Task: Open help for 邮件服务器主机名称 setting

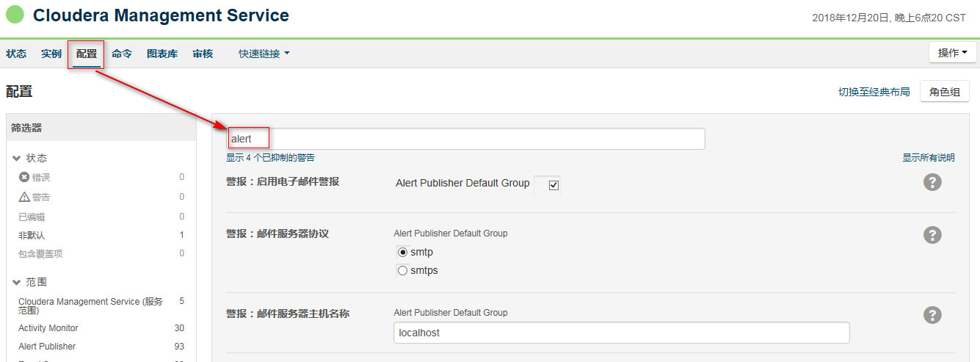Action: (x=932, y=314)
